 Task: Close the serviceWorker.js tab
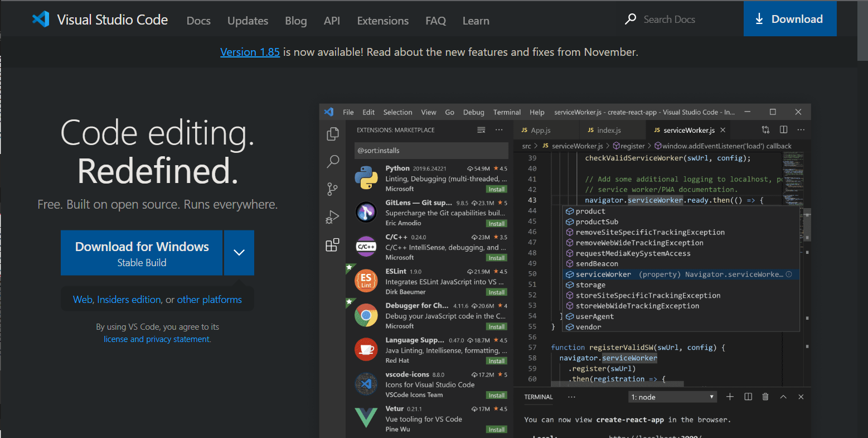click(x=722, y=130)
